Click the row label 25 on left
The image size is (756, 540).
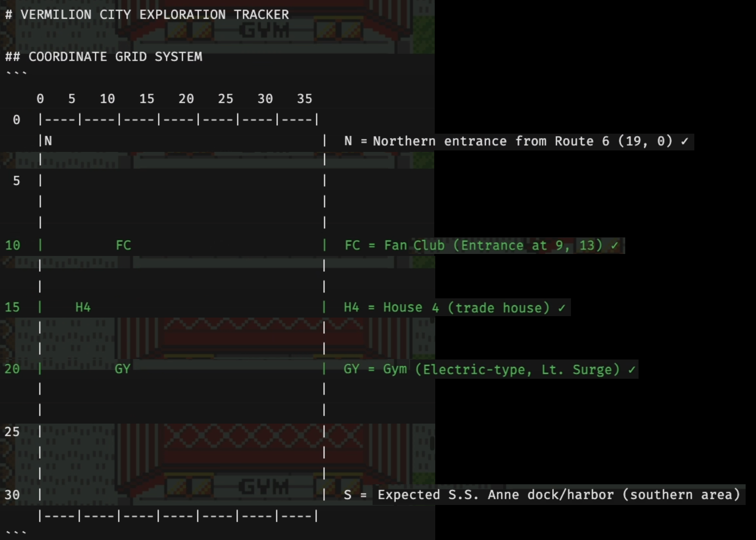[12, 432]
